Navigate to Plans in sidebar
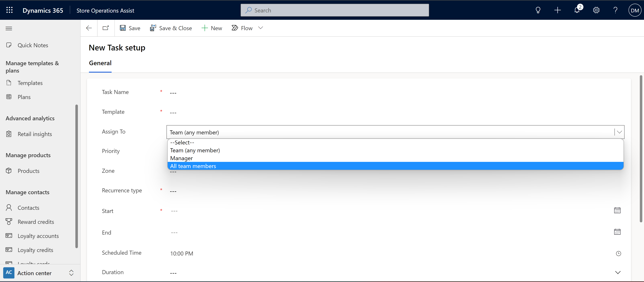This screenshot has height=282, width=644. pyautogui.click(x=23, y=97)
